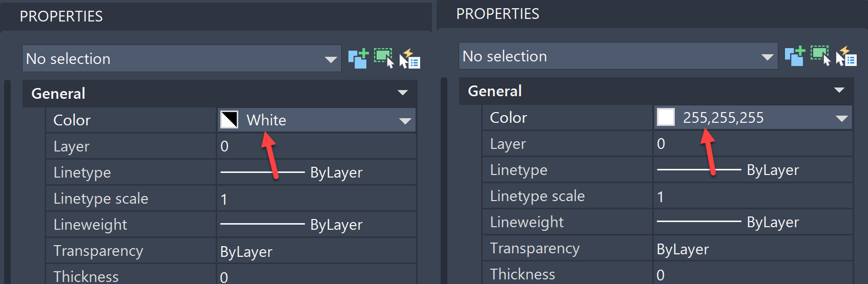868x284 pixels.
Task: Click Toggle PICKADD icon in left panel
Action: pyautogui.click(x=358, y=58)
